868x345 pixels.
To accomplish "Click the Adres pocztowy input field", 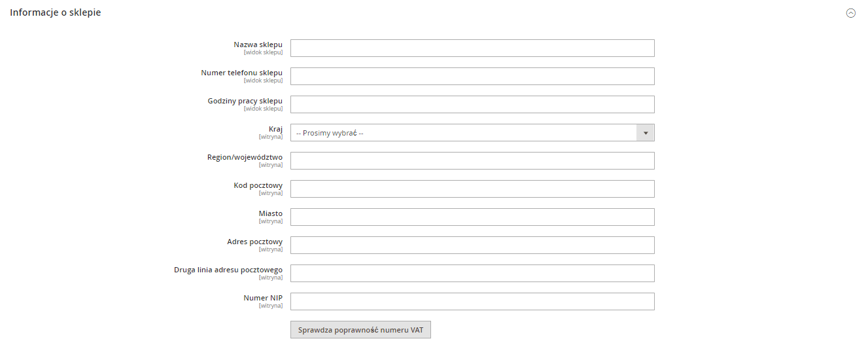I will click(472, 245).
